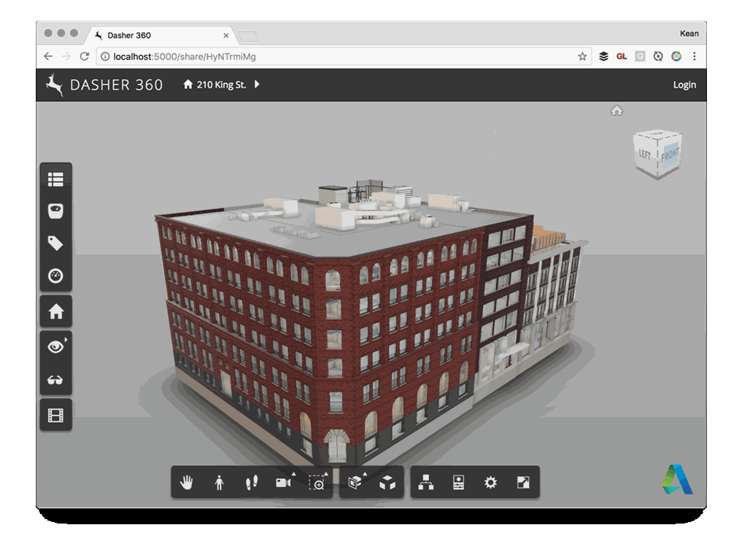The height and width of the screenshot is (560, 742).
Task: Open the Properties panel icon
Action: click(458, 482)
